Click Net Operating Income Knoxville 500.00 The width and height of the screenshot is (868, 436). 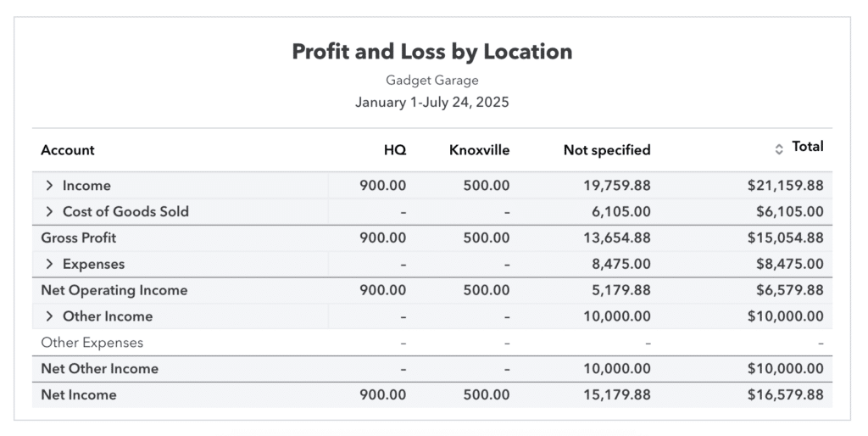[x=487, y=290]
